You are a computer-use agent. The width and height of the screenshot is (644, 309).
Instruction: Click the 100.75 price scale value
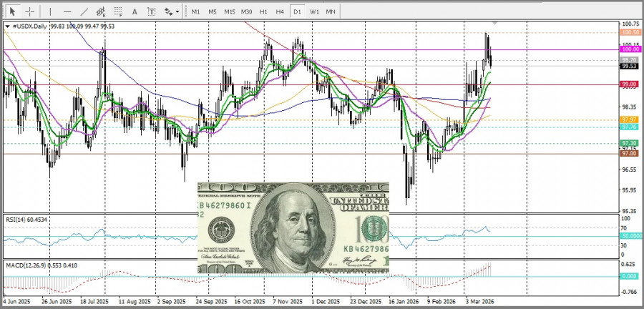630,24
